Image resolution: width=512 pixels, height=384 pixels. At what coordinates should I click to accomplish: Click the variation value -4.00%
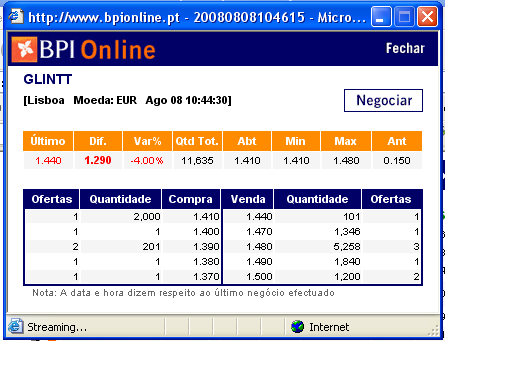pyautogui.click(x=147, y=161)
